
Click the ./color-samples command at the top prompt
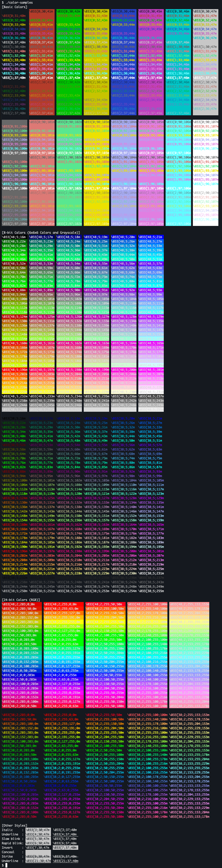pos(19,2)
